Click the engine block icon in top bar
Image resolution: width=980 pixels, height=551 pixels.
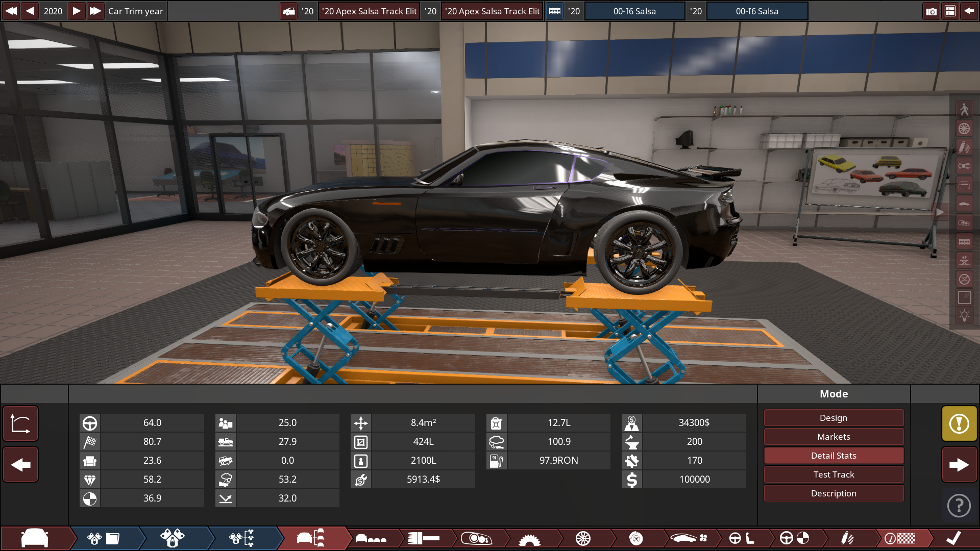click(555, 11)
